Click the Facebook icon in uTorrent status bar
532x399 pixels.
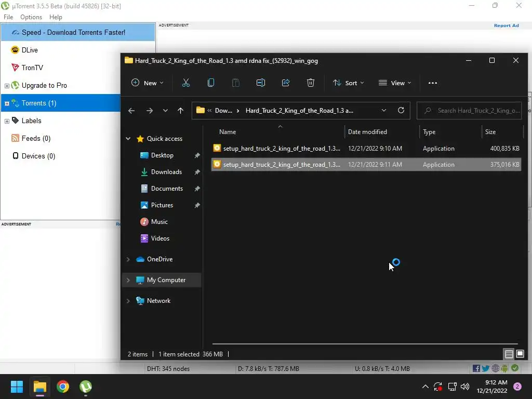point(476,368)
